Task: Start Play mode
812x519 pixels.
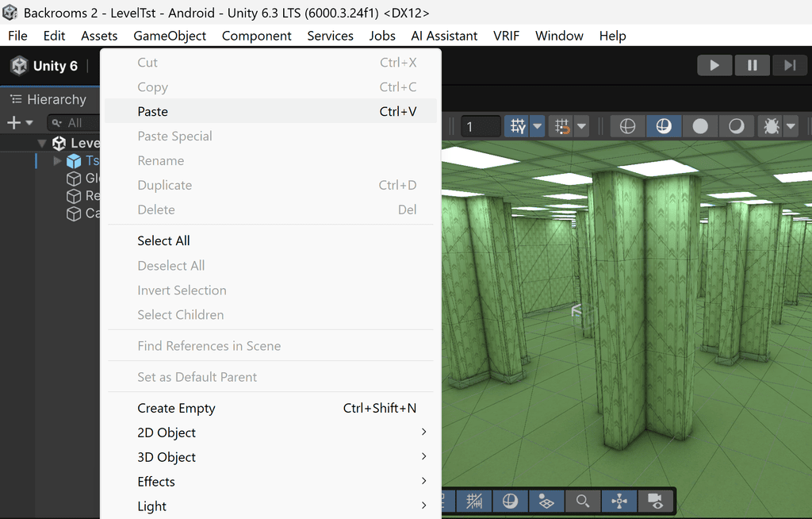Action: (x=714, y=65)
